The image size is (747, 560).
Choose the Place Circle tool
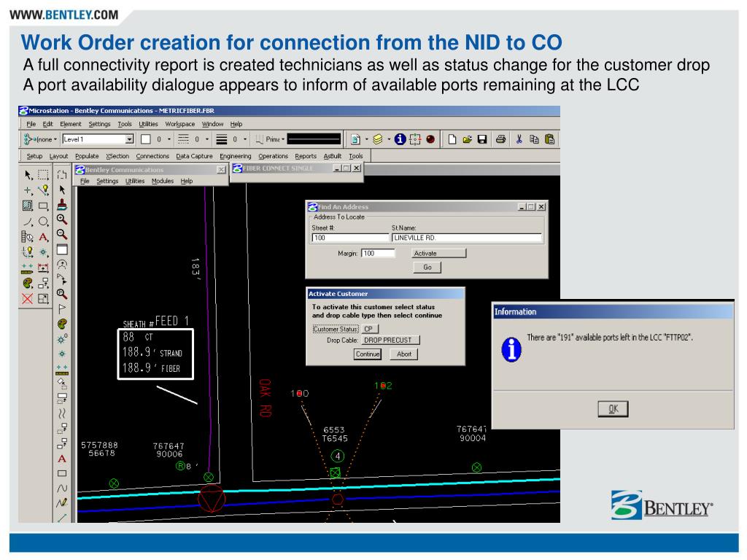(x=43, y=222)
